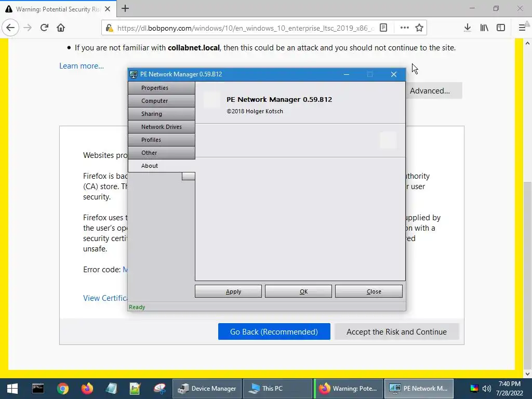Select the Computer tab in PE Network Manager
Screen dimensions: 532x399
point(162,101)
